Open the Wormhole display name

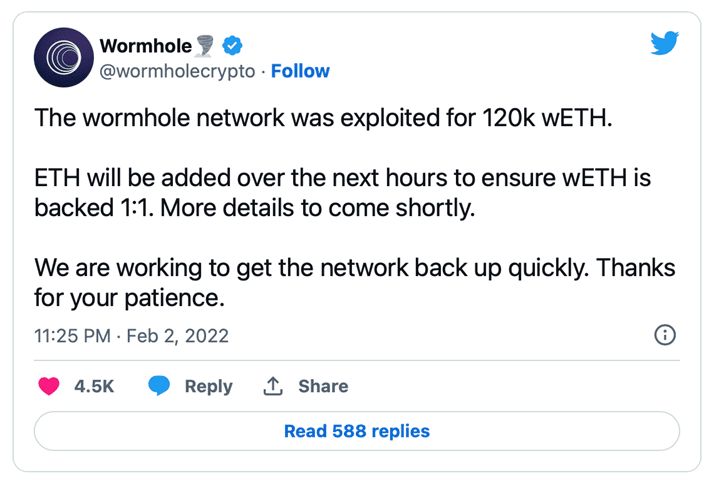click(146, 46)
